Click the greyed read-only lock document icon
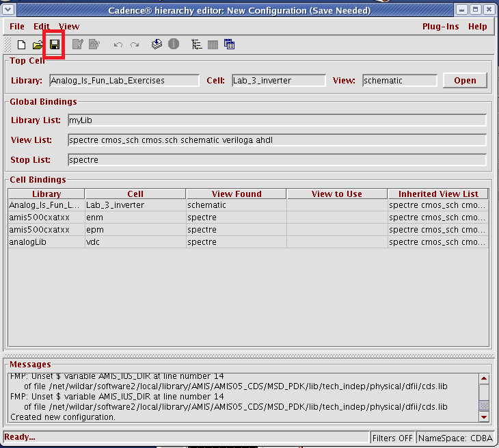This screenshot has width=499, height=448. click(94, 44)
